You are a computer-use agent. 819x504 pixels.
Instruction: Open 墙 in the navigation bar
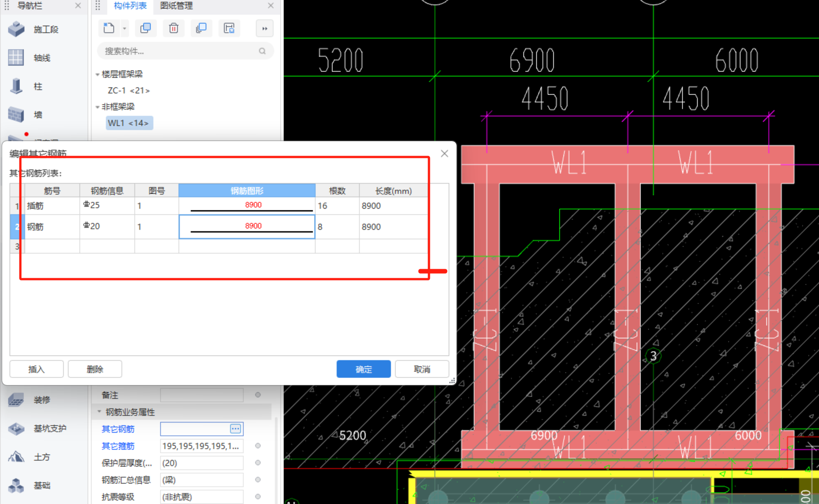pos(26,115)
